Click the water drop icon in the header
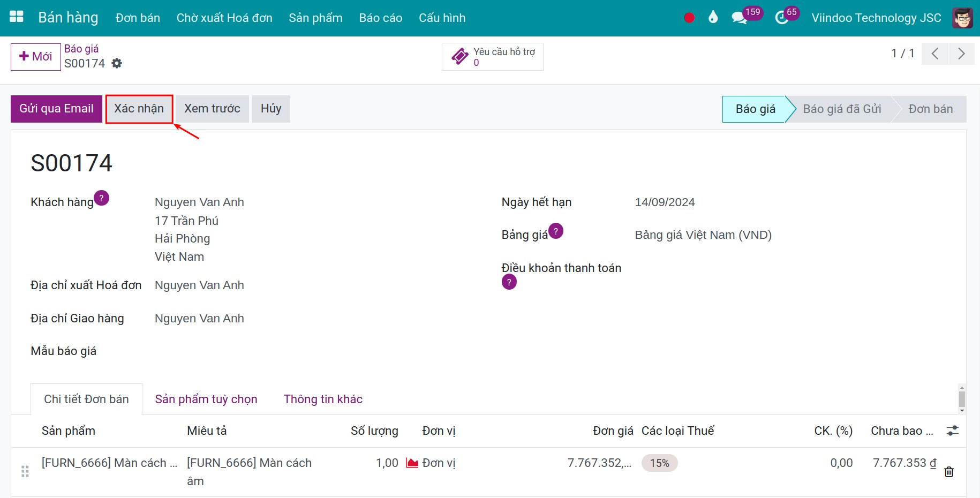The height and width of the screenshot is (498, 980). tap(713, 17)
